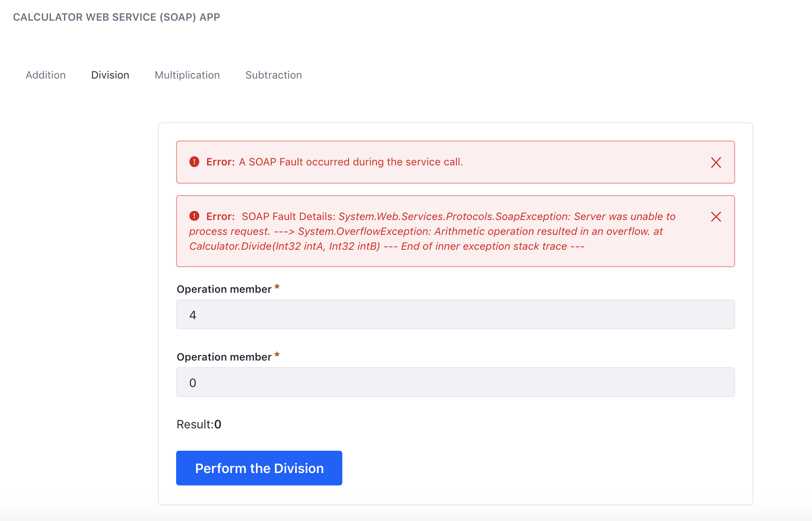Go to the Subtraction tab
This screenshot has width=812, height=521.
(274, 75)
